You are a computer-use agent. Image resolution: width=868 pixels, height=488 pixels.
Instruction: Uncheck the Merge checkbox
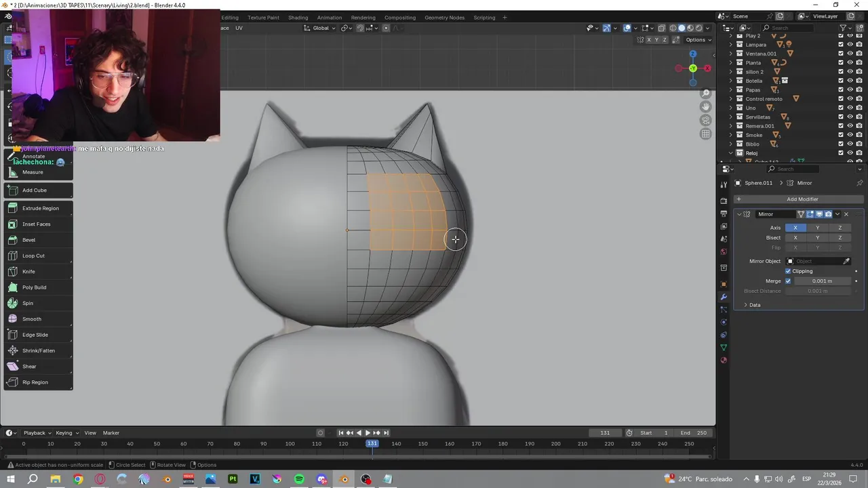(788, 281)
